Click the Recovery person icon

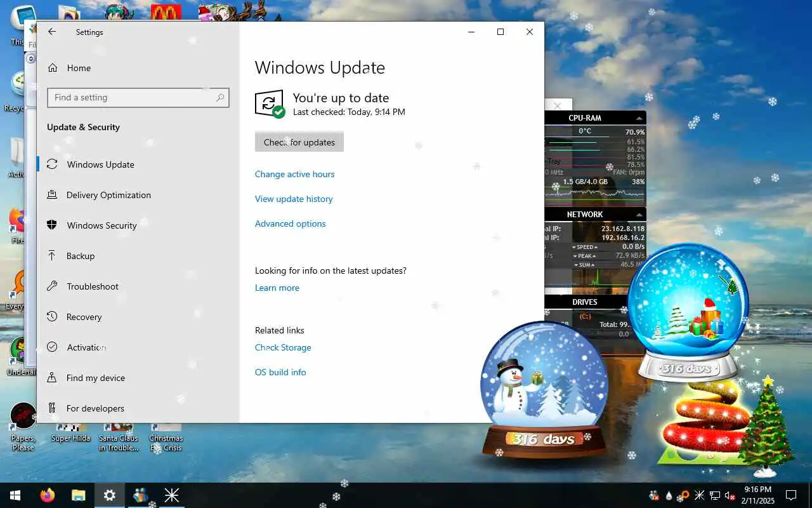53,317
